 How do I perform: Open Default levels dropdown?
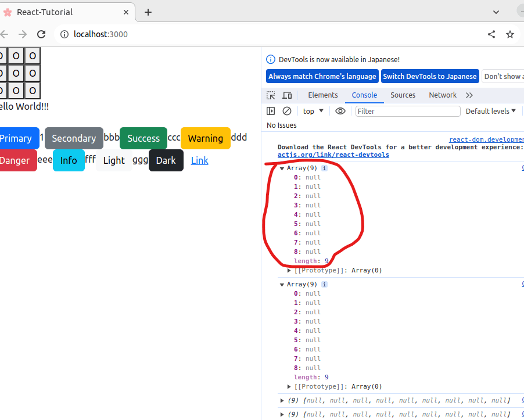click(x=490, y=112)
